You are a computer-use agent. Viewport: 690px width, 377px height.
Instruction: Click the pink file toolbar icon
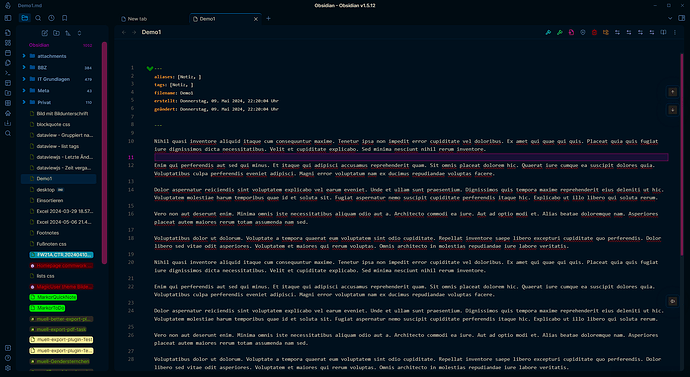tap(571, 33)
